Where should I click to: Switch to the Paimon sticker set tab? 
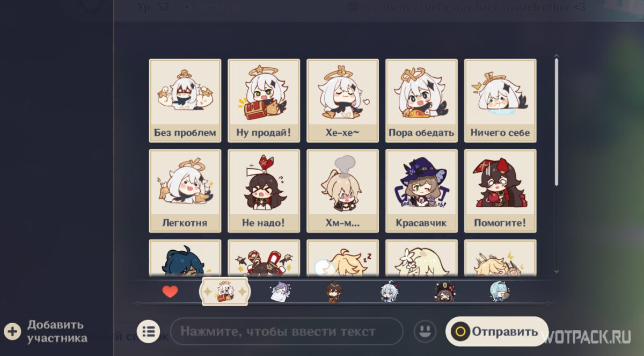tap(225, 292)
